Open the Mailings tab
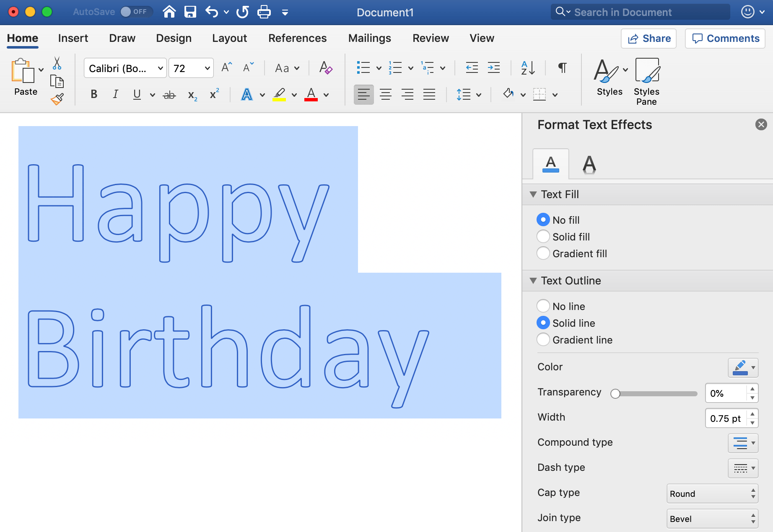773x532 pixels. point(369,38)
